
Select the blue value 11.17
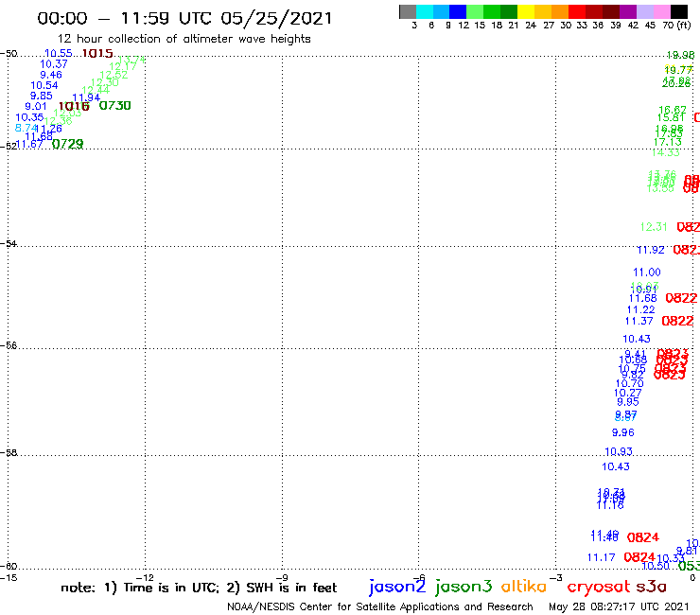coord(601,558)
